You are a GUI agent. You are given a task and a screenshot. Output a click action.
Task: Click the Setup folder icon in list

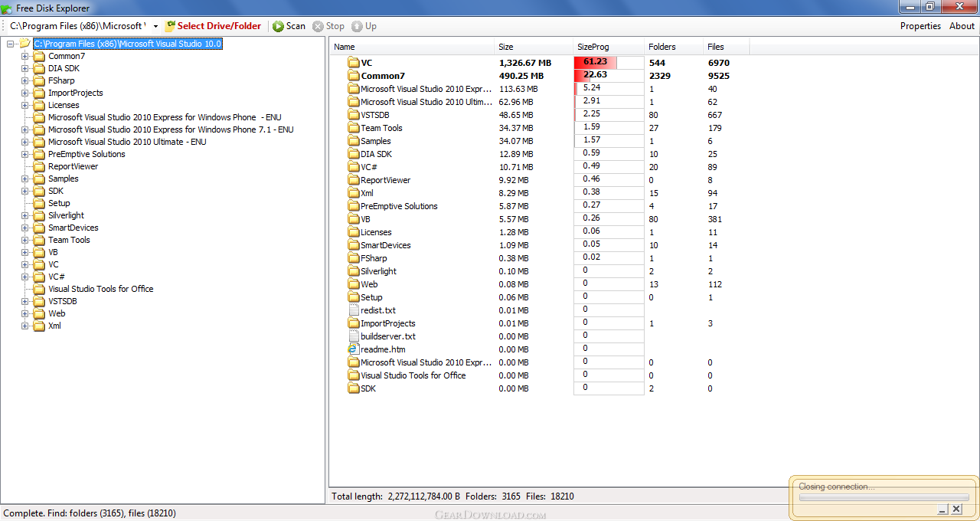(353, 297)
